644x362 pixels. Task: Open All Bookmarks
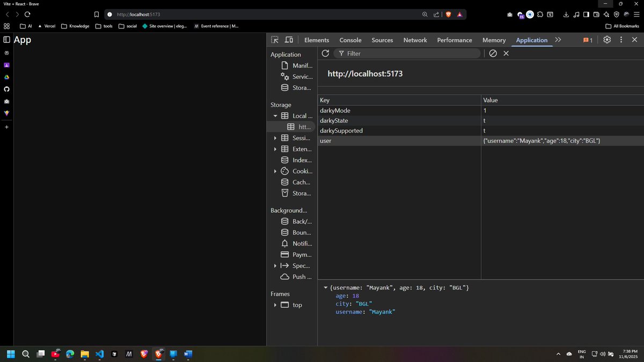coord(621,26)
